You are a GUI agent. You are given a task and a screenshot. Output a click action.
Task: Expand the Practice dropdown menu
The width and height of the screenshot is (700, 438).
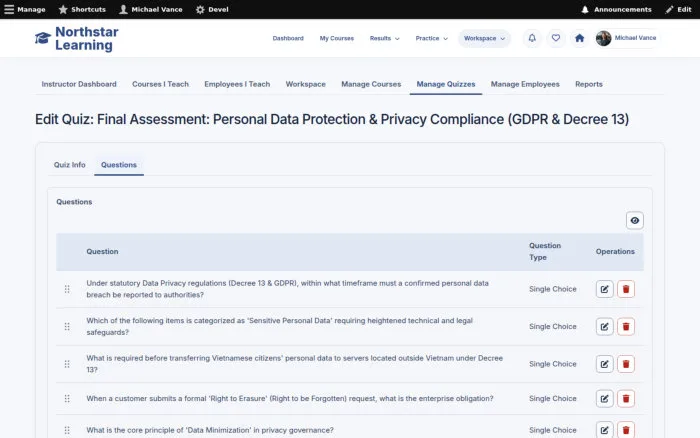click(x=431, y=38)
